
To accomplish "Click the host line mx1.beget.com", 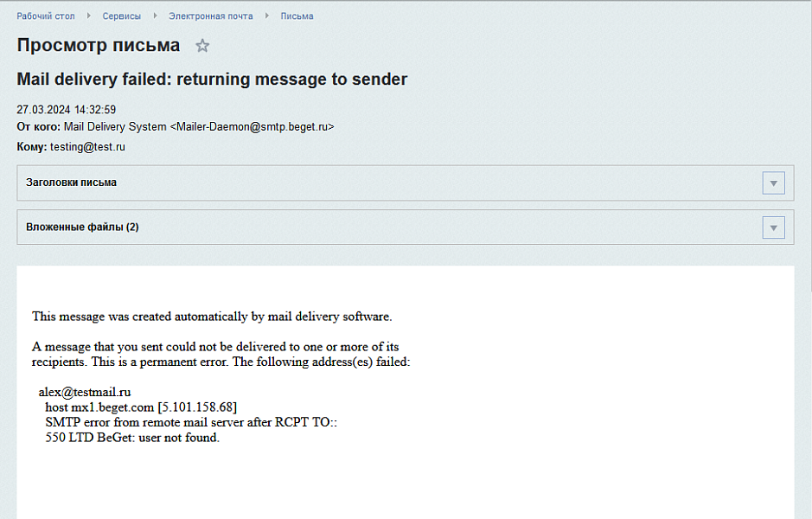I will pos(141,407).
